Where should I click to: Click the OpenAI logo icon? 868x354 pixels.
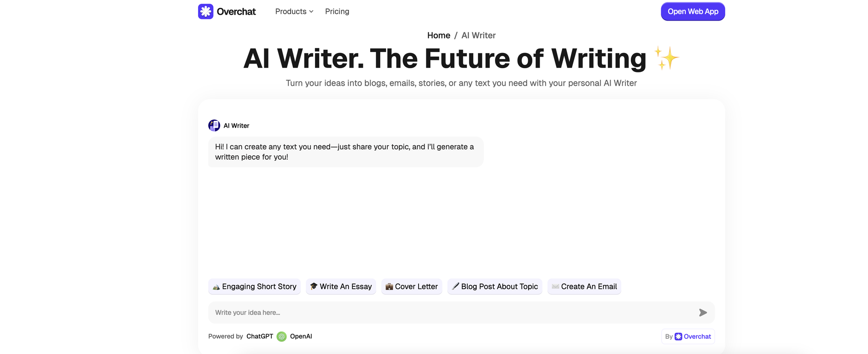click(281, 336)
